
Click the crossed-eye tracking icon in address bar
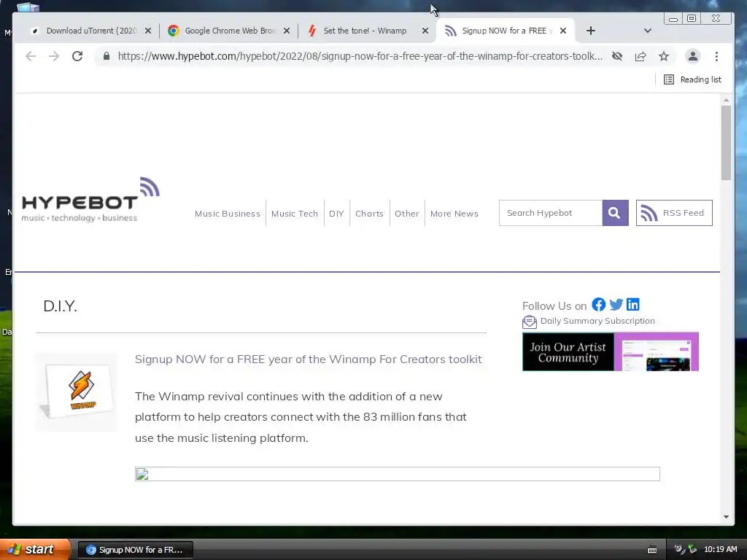coord(617,56)
